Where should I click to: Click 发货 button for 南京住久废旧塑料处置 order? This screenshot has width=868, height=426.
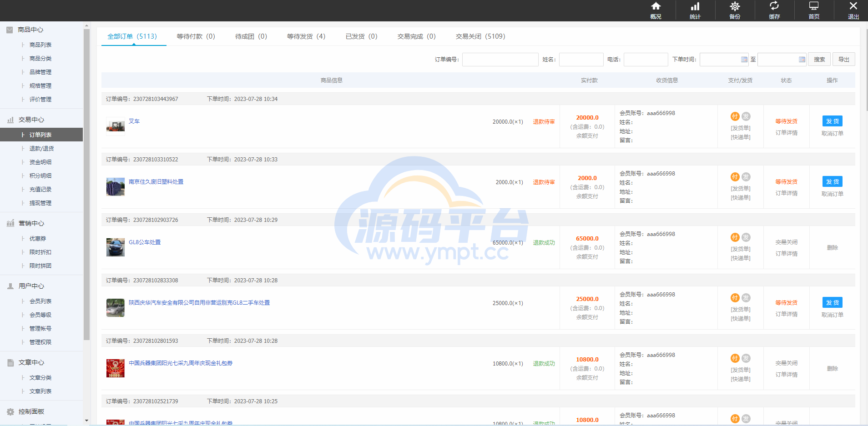coord(833,181)
